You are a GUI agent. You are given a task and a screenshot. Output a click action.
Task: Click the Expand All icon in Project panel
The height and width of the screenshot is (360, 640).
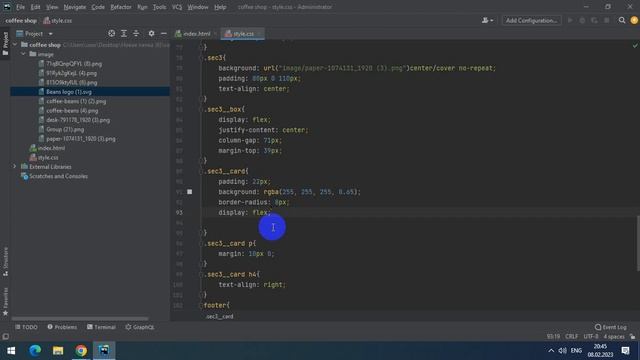tap(124, 33)
